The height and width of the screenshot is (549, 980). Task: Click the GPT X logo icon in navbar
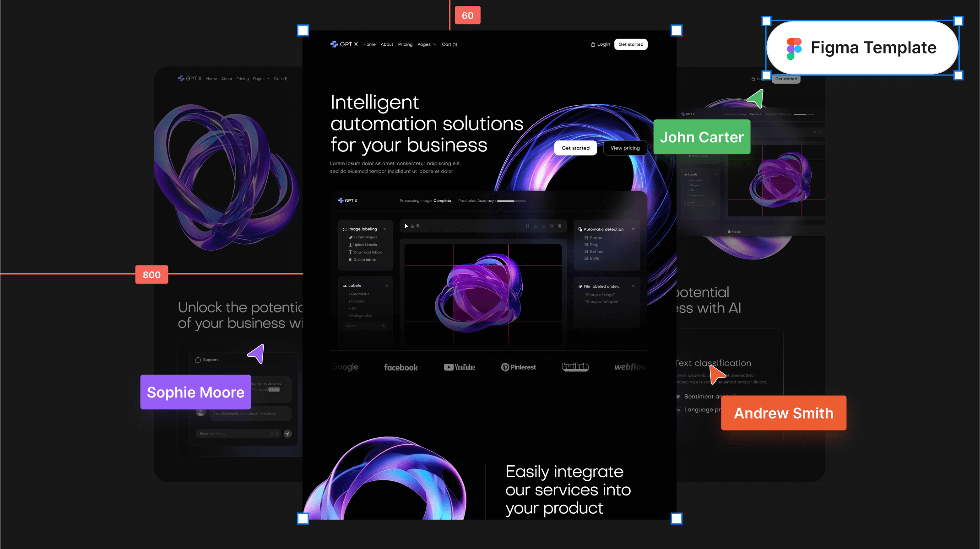[x=333, y=44]
